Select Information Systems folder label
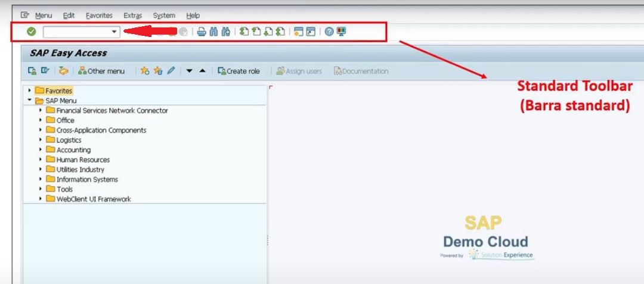 (x=87, y=179)
